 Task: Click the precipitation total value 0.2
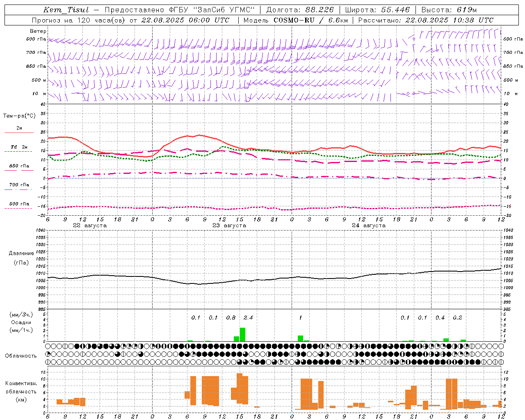[x=457, y=317]
